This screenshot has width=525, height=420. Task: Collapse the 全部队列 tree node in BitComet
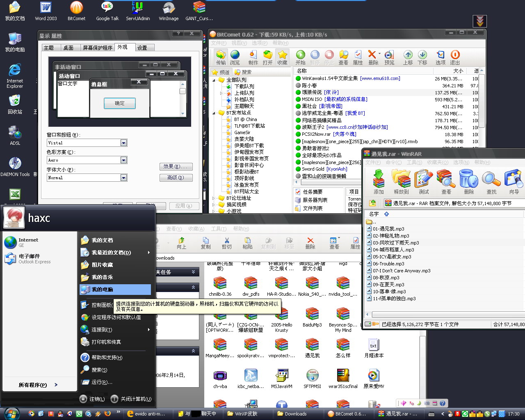point(214,80)
